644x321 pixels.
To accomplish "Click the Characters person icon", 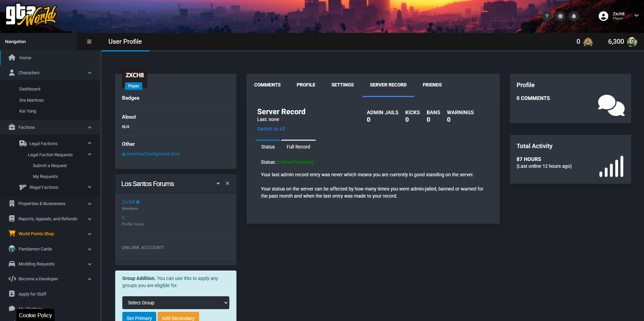I will (12, 73).
